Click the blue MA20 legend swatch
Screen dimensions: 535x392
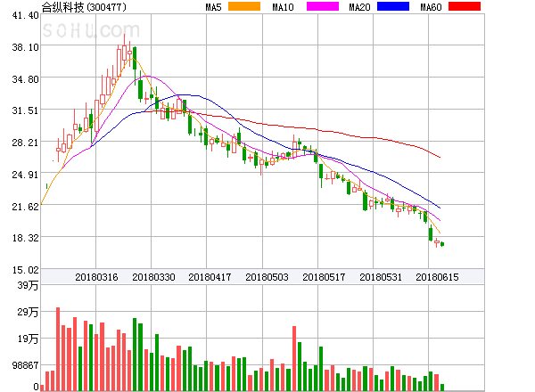pyautogui.click(x=393, y=7)
